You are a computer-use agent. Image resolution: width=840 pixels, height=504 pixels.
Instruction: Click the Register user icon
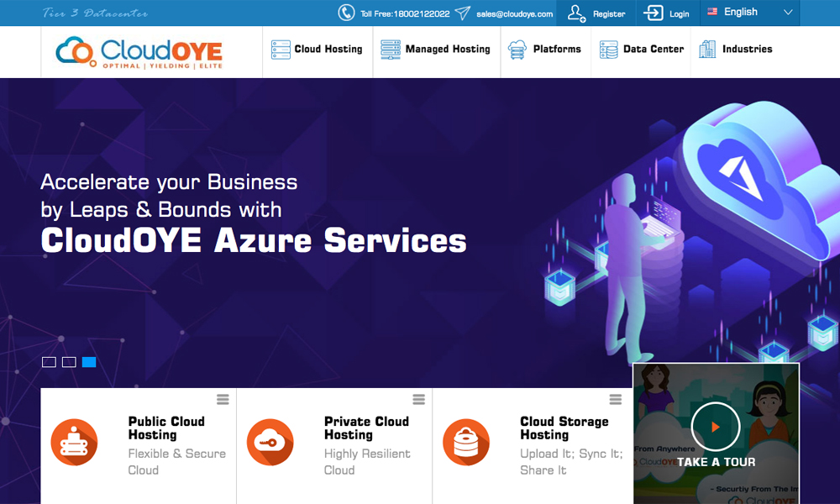[576, 13]
